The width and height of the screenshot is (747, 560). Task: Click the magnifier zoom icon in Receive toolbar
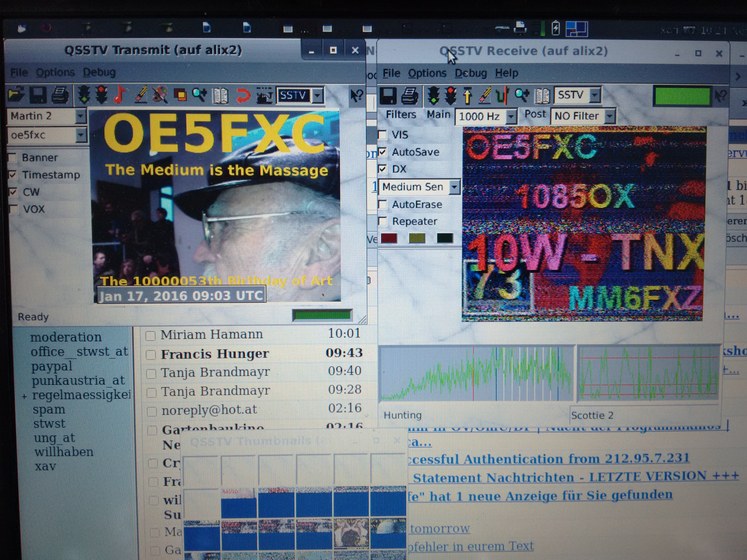tap(522, 96)
